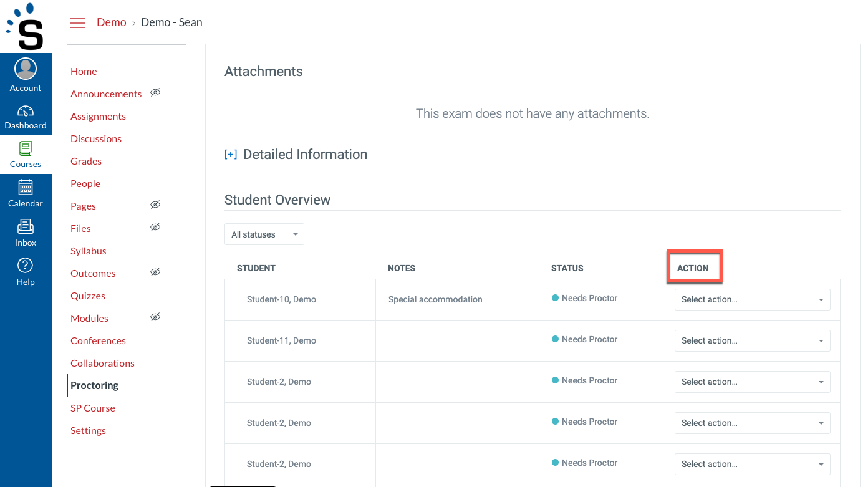Open Grades in course menu
Image resolution: width=868 pixels, height=487 pixels.
[86, 162]
